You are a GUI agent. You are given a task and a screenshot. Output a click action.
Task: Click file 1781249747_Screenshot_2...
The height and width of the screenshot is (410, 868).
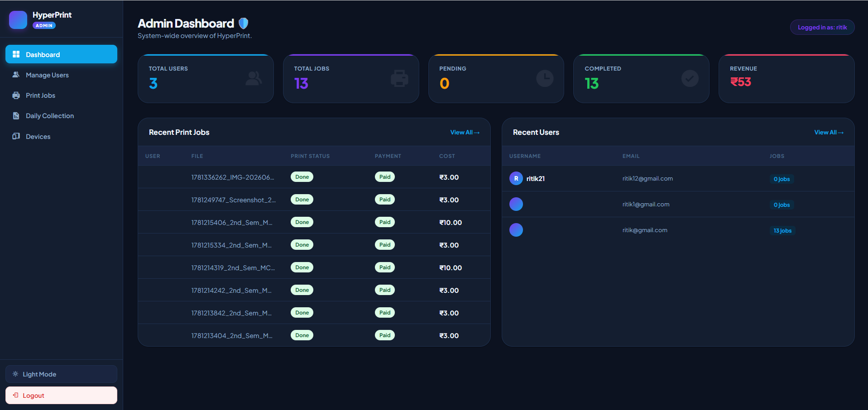[x=234, y=200]
